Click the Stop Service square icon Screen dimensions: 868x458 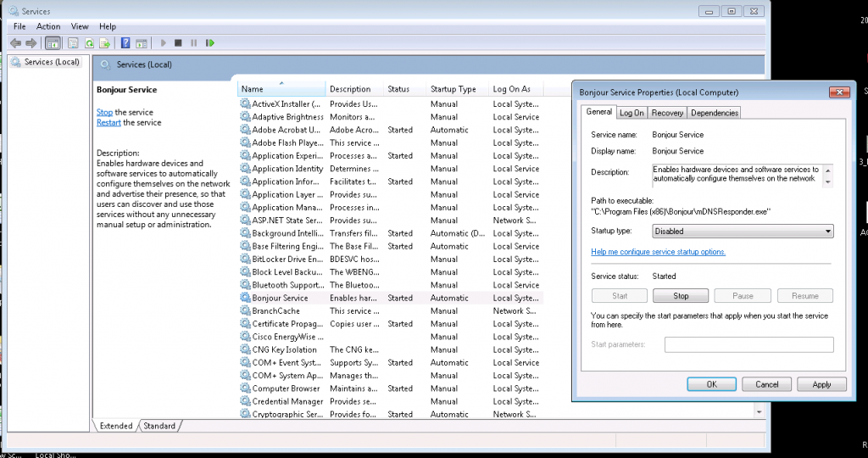(x=178, y=43)
